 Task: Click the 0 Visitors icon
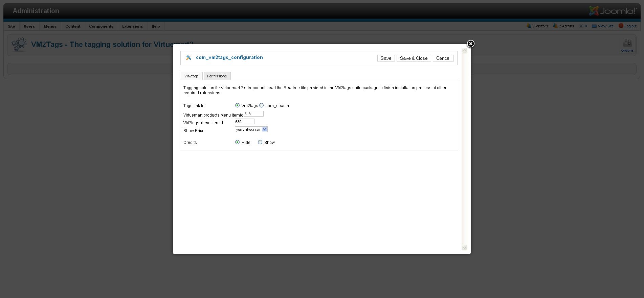click(529, 26)
